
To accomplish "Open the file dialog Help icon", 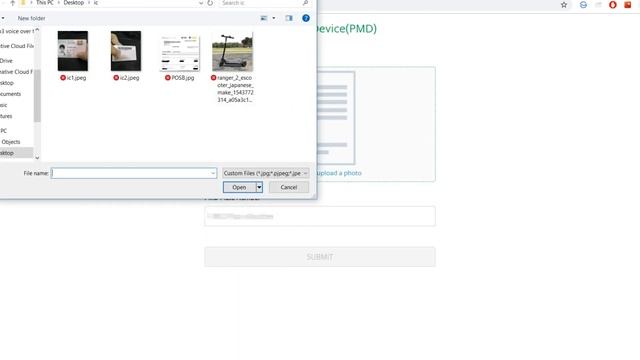I will point(306,18).
